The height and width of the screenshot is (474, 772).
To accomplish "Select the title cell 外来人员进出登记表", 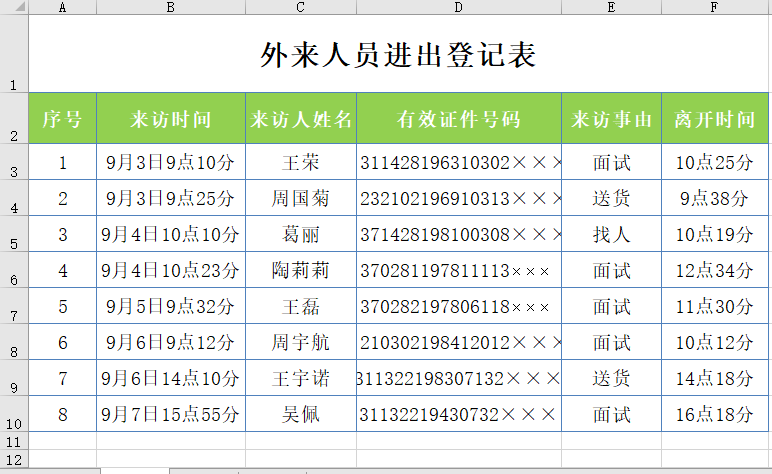I will 399,55.
